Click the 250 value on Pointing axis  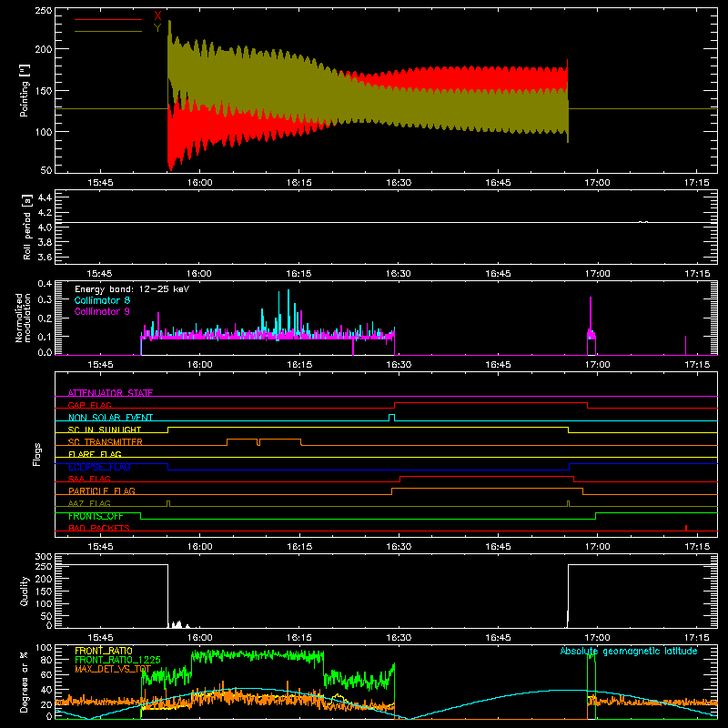click(43, 11)
